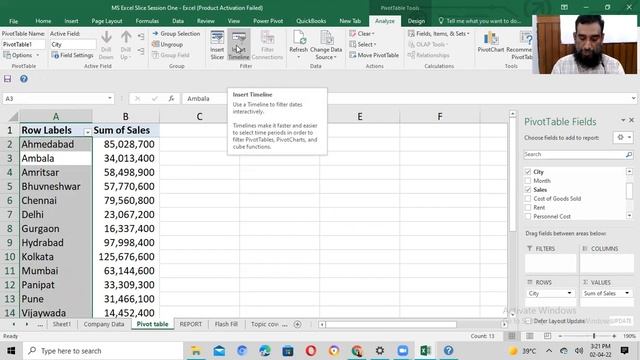Screen dimensions: 640x360
Task: Check the Month field checkbox
Action: [x=528, y=180]
